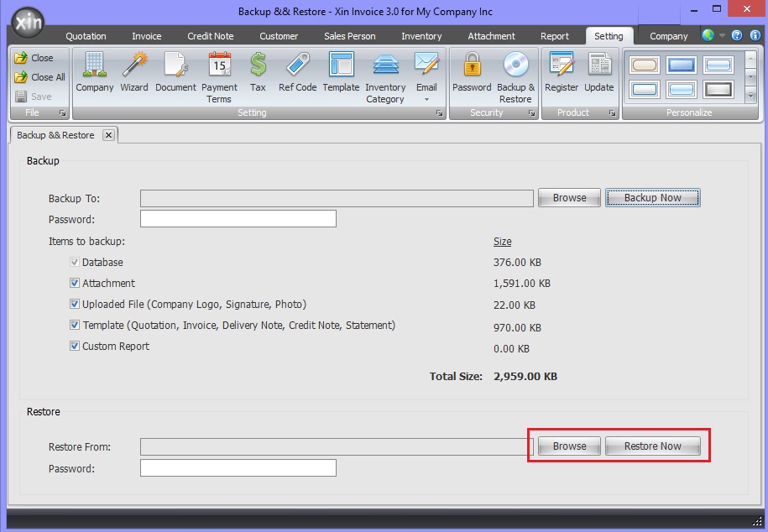Select the solid blue skin style
Viewport: 768px width, 532px height.
tap(682, 65)
